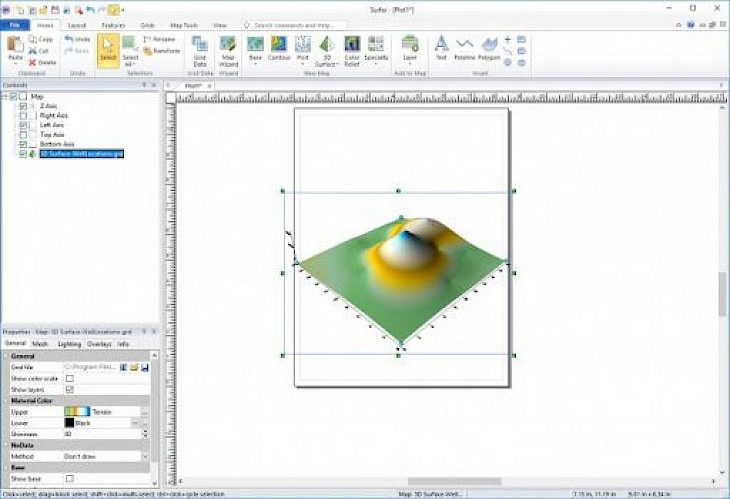Screen dimensions: 730x499
Task: Click the open grid file folder icon
Action: point(134,367)
